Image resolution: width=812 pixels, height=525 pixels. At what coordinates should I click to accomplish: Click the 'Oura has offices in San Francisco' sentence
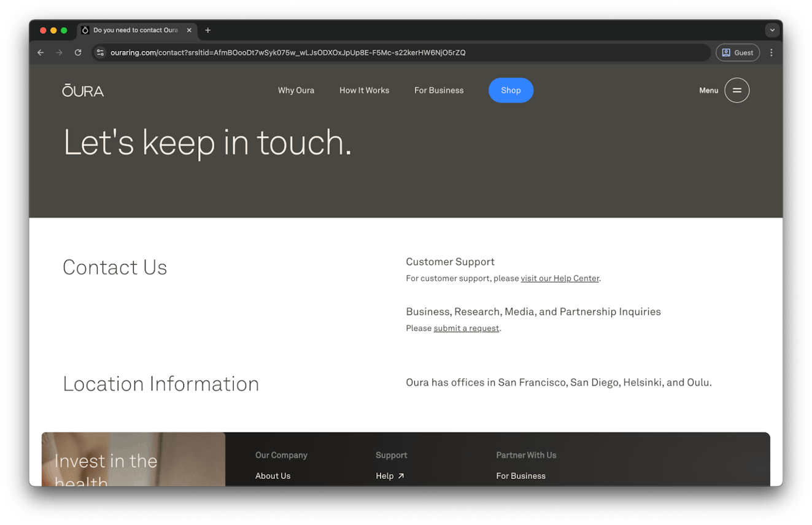pos(559,383)
